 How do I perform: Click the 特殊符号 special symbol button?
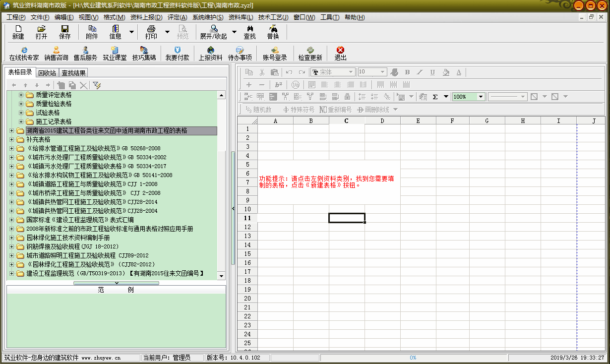click(x=299, y=110)
